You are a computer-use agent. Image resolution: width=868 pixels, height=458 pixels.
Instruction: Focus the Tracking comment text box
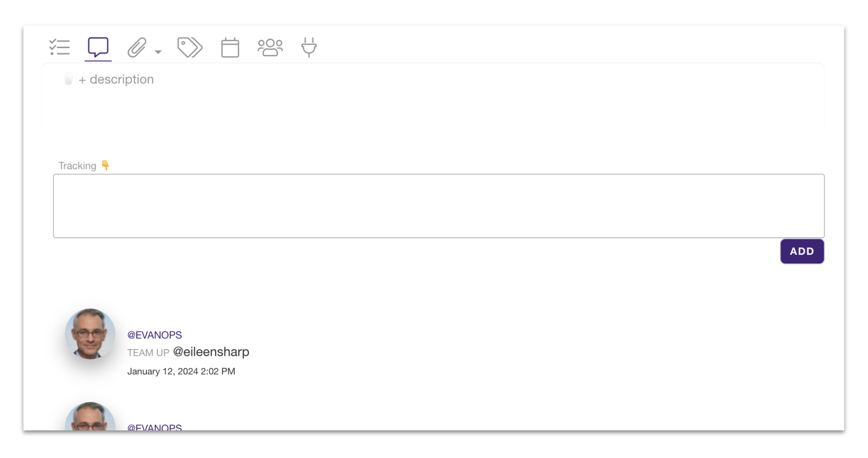pyautogui.click(x=438, y=206)
